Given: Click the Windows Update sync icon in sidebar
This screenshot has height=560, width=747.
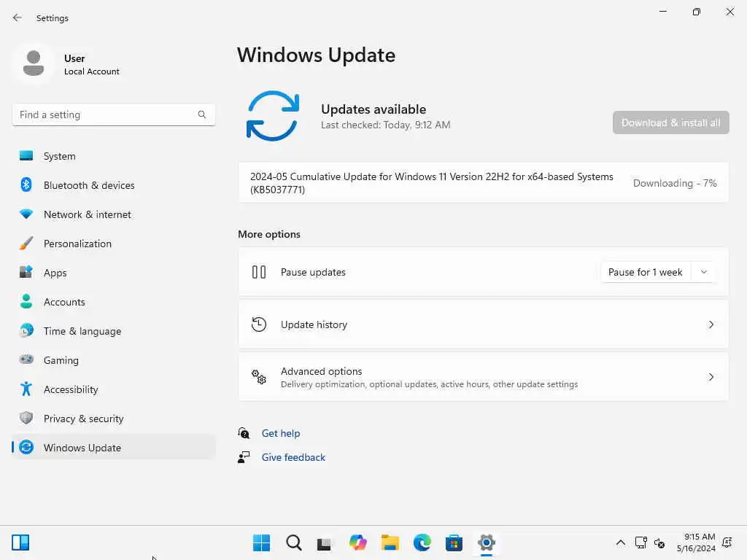Looking at the screenshot, I should 26,447.
